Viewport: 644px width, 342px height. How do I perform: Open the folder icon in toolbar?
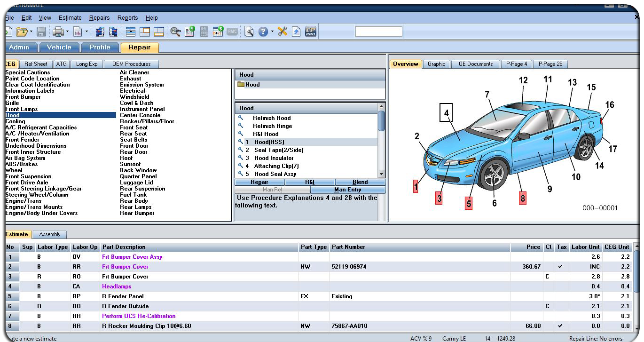click(22, 32)
